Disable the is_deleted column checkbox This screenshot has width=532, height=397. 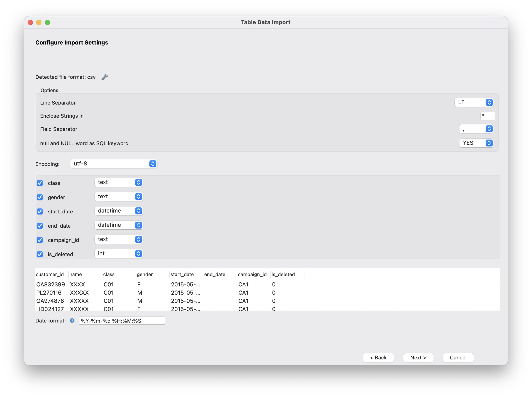(40, 254)
